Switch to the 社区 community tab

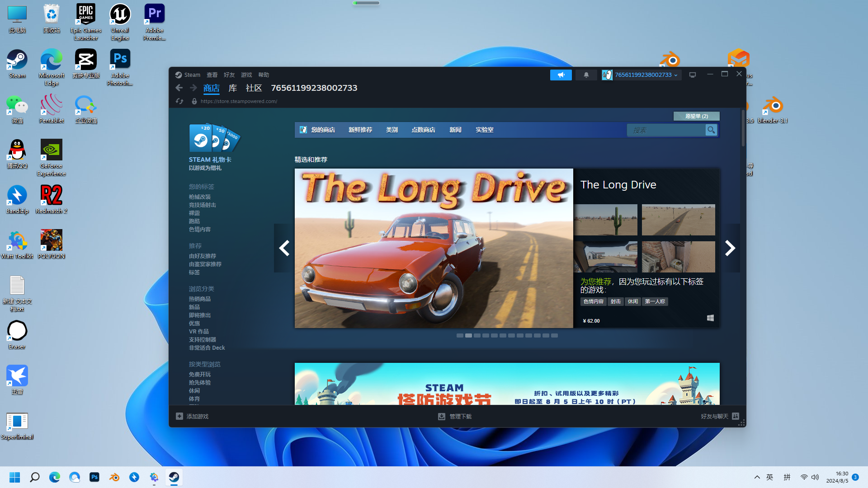[254, 88]
